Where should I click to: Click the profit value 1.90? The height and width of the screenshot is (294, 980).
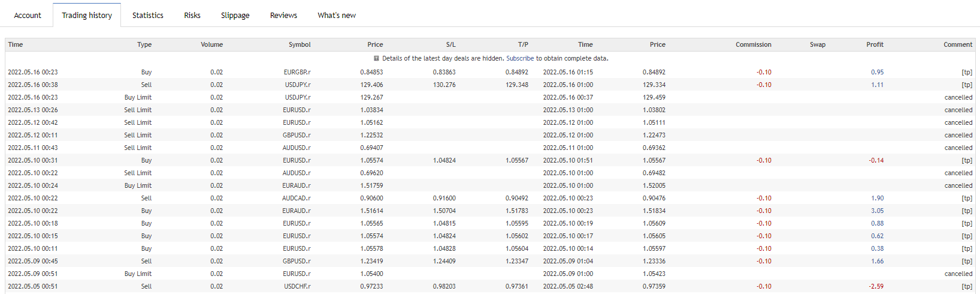[878, 198]
